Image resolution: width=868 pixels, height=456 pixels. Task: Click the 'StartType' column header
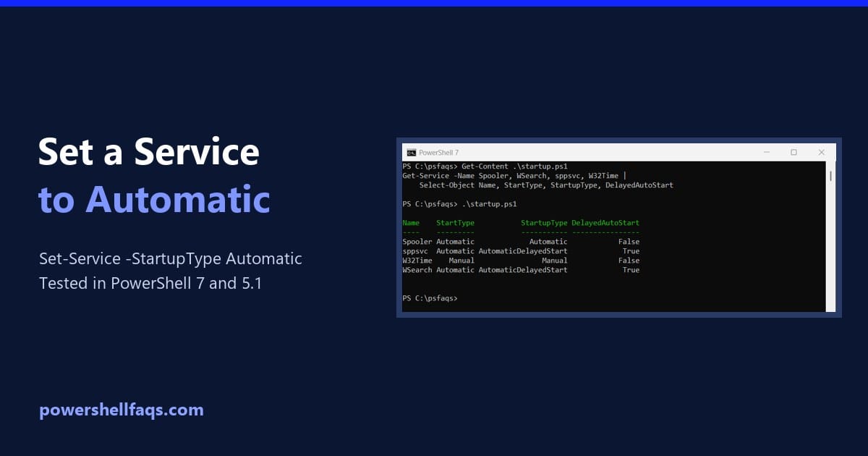click(455, 223)
